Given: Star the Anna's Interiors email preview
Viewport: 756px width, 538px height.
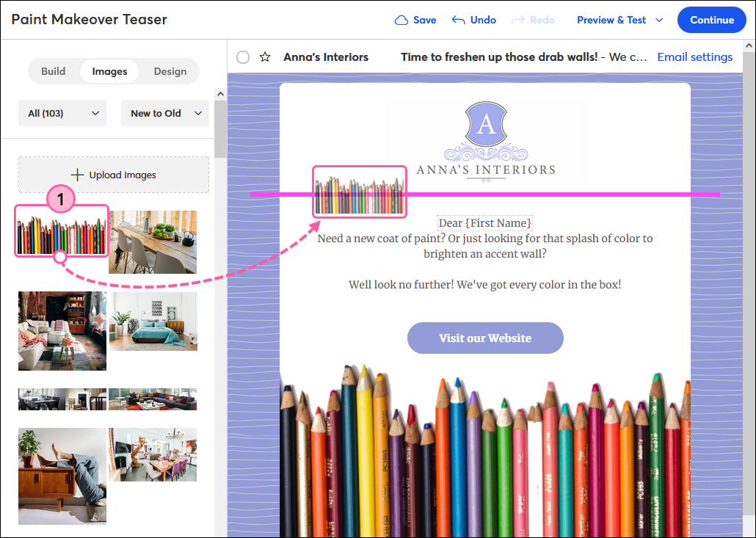Looking at the screenshot, I should click(265, 57).
